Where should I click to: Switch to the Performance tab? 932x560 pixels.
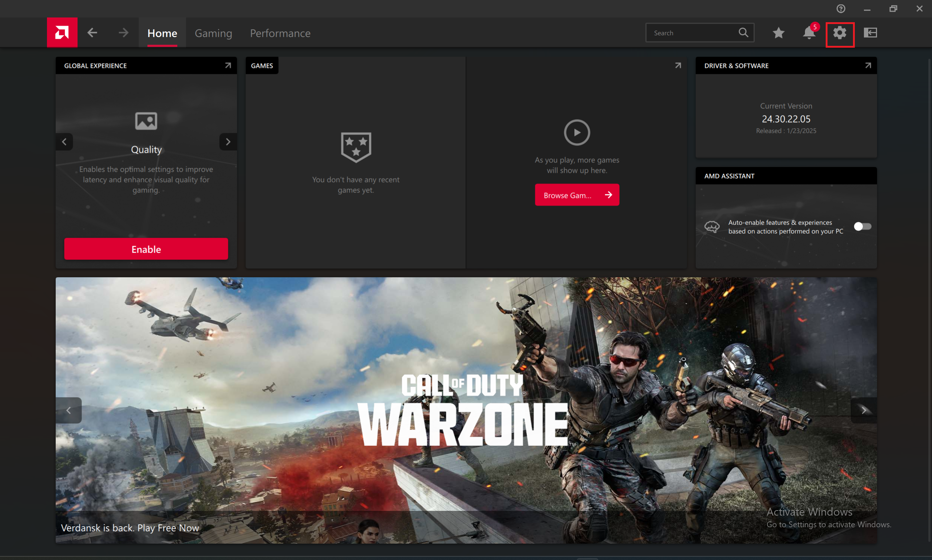(280, 33)
